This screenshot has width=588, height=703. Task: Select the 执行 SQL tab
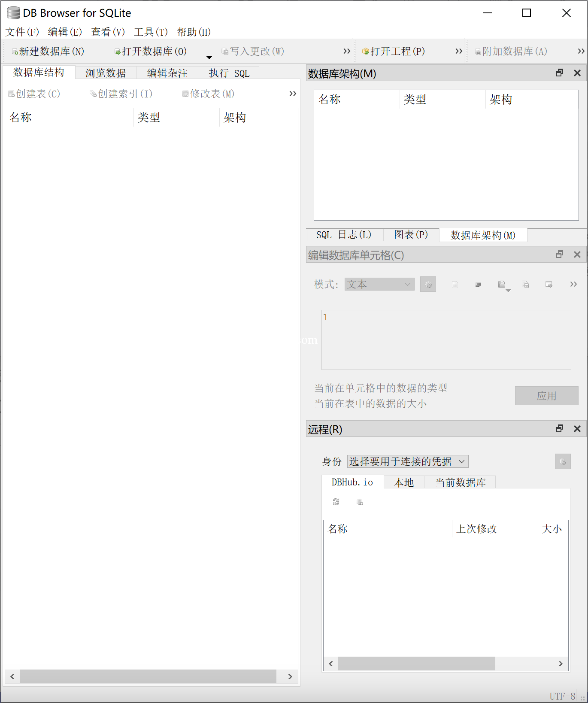pos(229,73)
